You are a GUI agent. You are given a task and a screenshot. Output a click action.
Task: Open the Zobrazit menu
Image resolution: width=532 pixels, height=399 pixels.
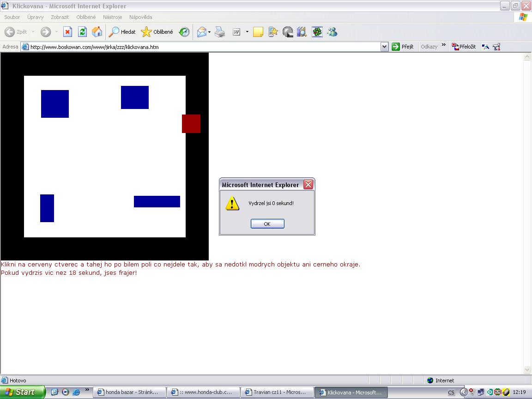[x=60, y=17]
